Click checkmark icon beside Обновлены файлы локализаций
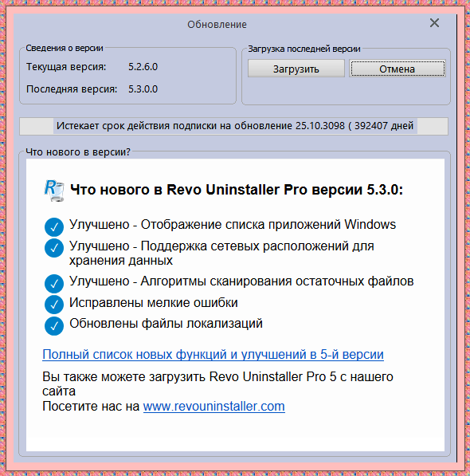The width and height of the screenshot is (470, 476). click(54, 326)
